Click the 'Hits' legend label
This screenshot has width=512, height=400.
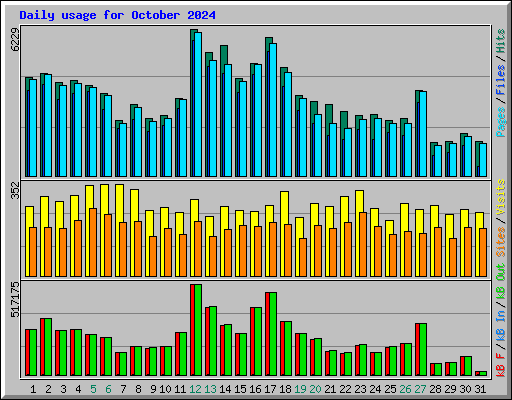501,41
